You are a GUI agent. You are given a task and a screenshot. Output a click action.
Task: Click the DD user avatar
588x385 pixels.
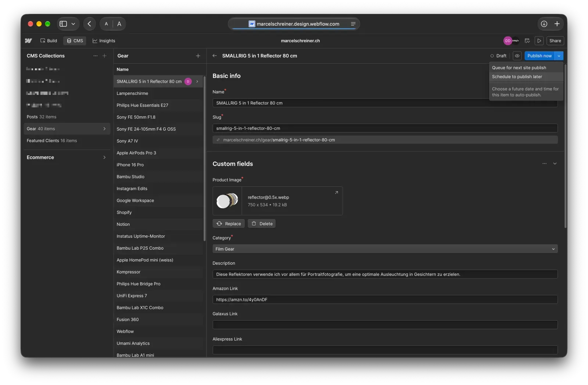[x=508, y=41]
